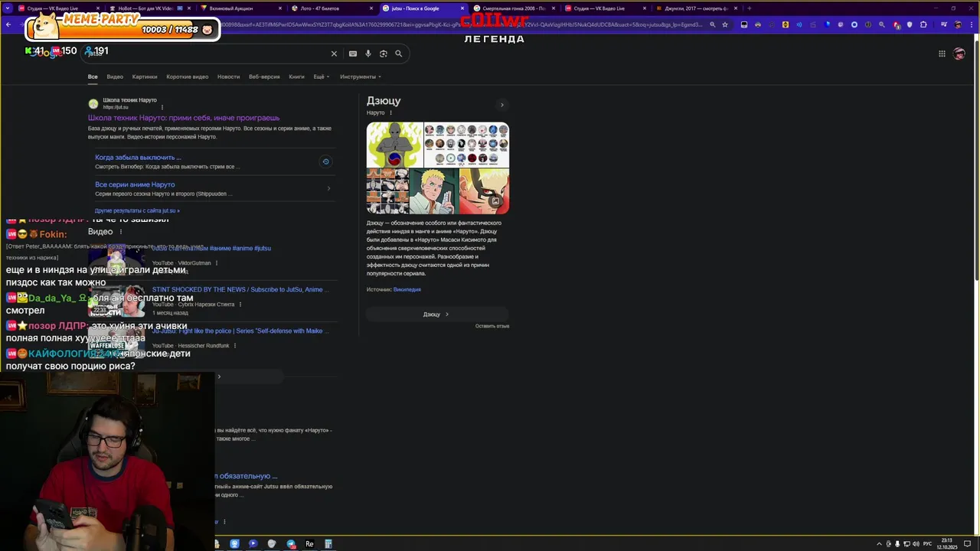Open the browser three-dot menu
The width and height of the screenshot is (980, 551).
[x=971, y=24]
